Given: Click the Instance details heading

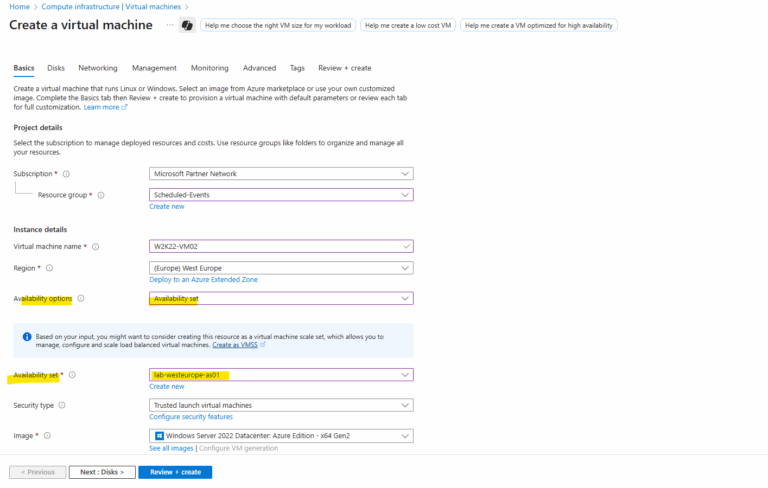Looking at the screenshot, I should pyautogui.click(x=40, y=230).
